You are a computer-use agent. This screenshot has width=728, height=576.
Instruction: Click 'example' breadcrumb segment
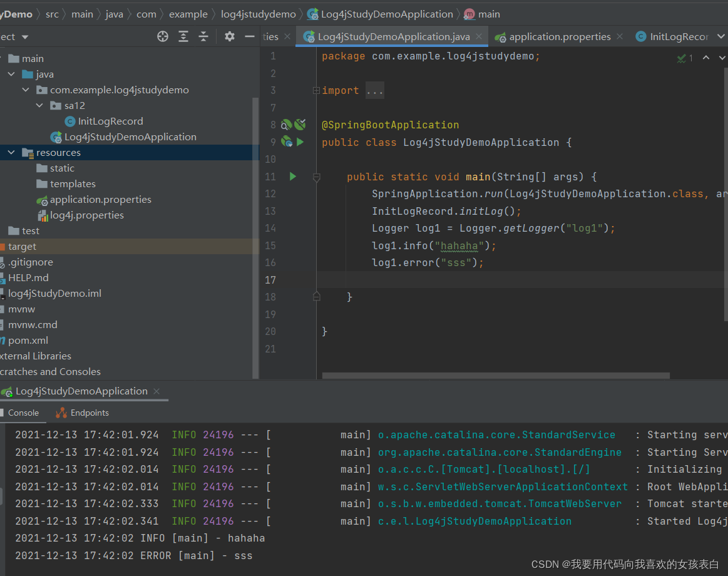coord(188,14)
